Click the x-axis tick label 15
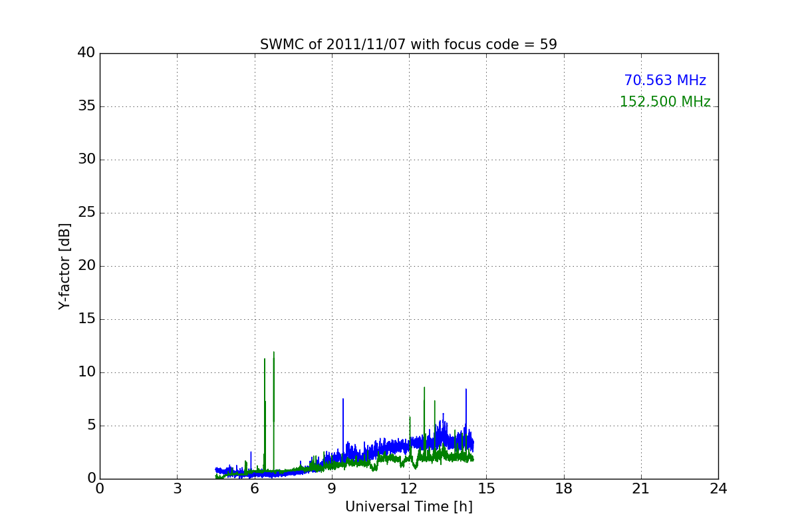Image resolution: width=798 pixels, height=532 pixels. pos(486,489)
